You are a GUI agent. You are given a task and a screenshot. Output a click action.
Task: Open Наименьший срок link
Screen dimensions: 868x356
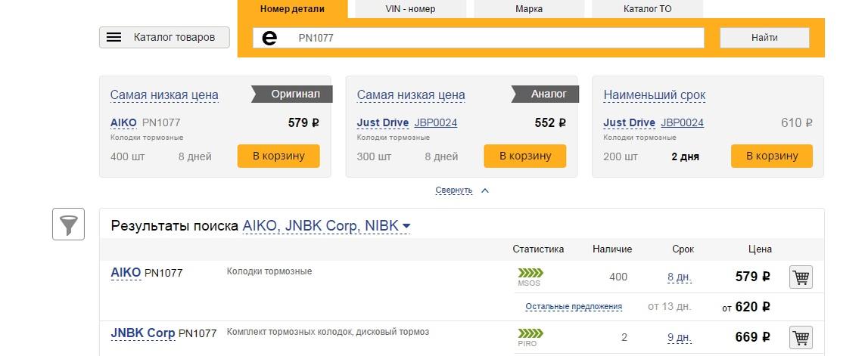click(x=655, y=95)
